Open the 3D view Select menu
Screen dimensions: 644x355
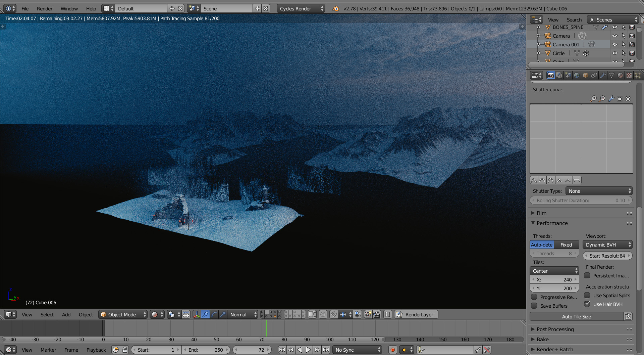click(x=47, y=314)
